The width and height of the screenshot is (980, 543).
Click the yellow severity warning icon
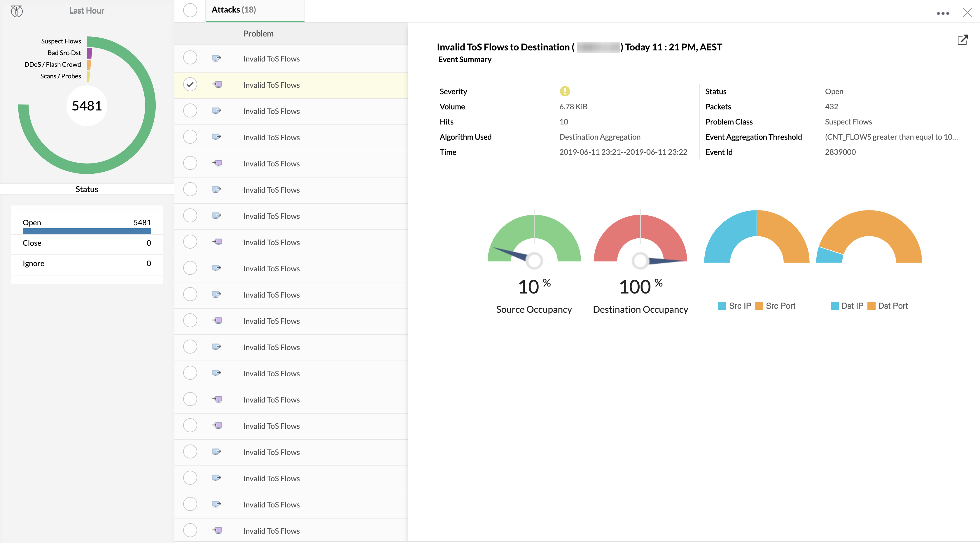[x=565, y=91]
